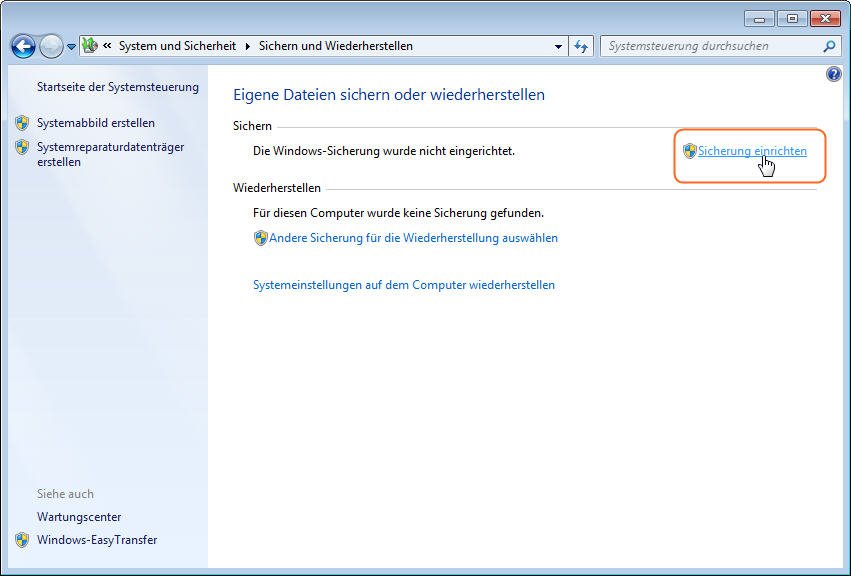851x576 pixels.
Task: Click the Sichern section label
Action: tap(252, 126)
